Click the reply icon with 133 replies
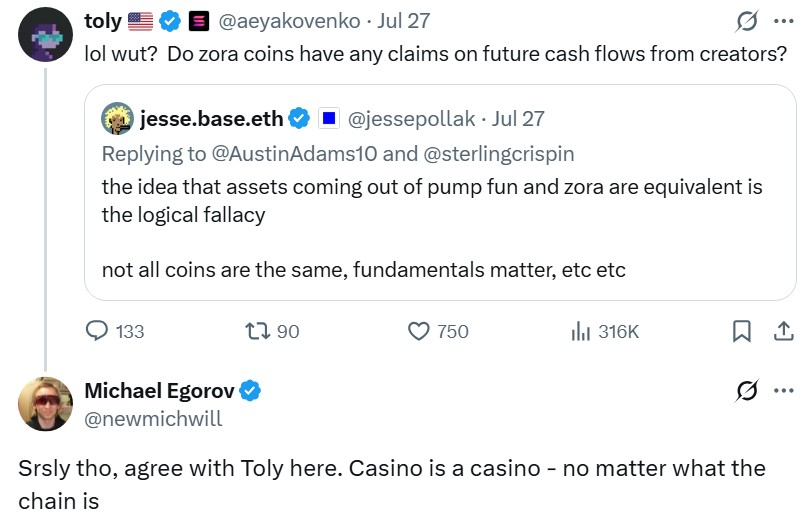 pyautogui.click(x=98, y=331)
